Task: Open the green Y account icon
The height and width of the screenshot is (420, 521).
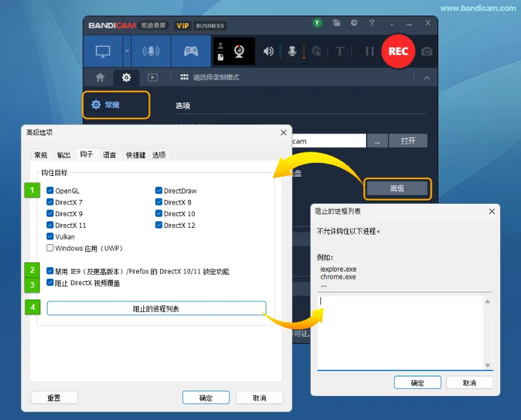Action: tap(317, 23)
